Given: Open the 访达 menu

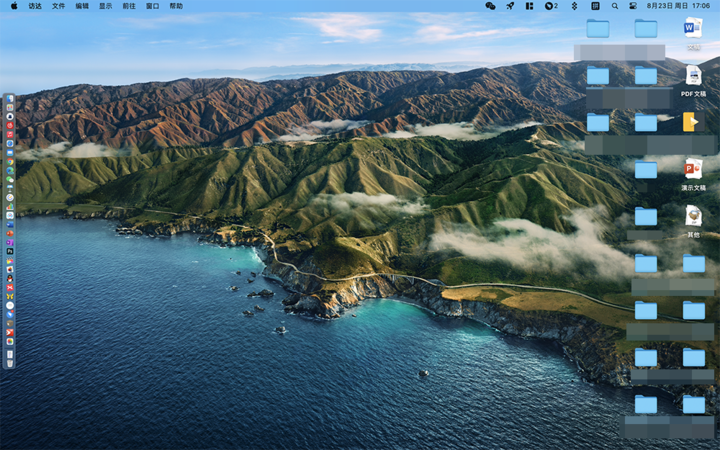Looking at the screenshot, I should click(35, 6).
